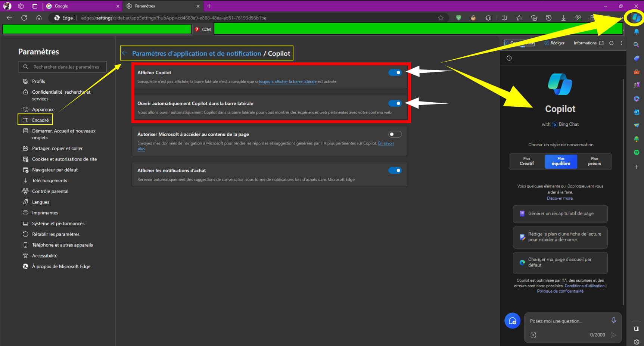Viewport: 644px width, 346px height.
Task: Open Copilot chat history clock icon
Action: 509,58
